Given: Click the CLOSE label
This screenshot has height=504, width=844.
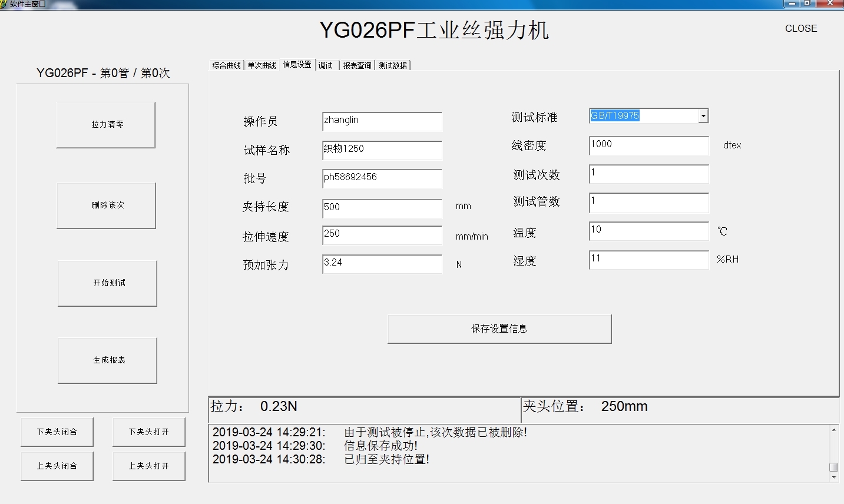Looking at the screenshot, I should click(801, 28).
